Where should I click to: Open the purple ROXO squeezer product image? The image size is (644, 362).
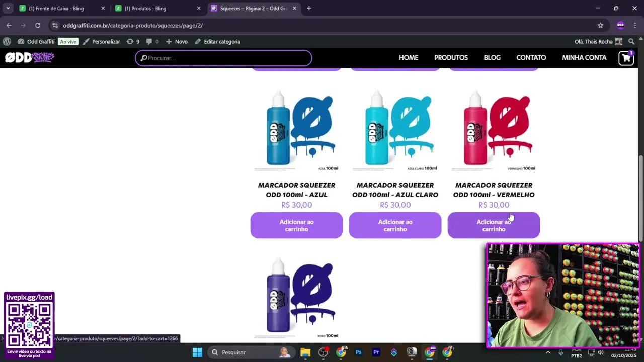tap(296, 298)
